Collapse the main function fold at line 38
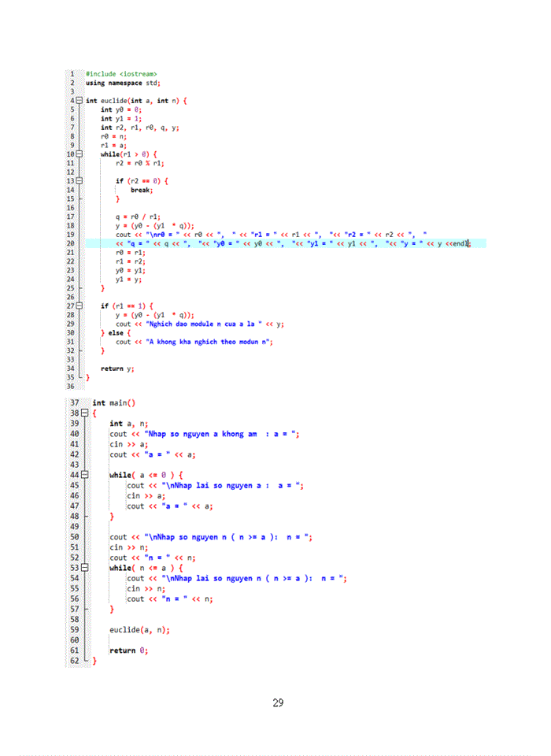This screenshot has height=756, width=551. point(85,413)
